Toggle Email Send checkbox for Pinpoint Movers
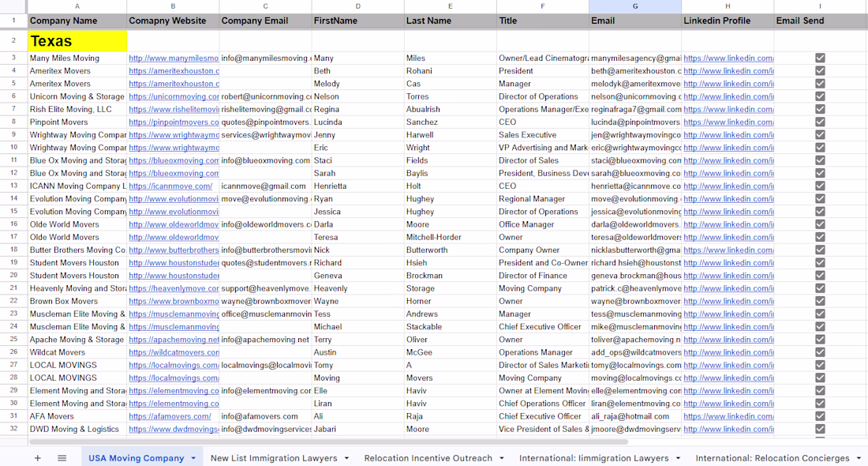 (x=820, y=122)
